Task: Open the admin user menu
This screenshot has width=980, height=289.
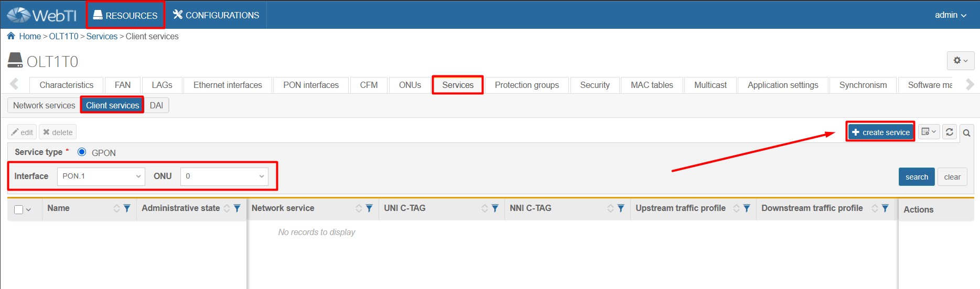Action: (x=950, y=15)
